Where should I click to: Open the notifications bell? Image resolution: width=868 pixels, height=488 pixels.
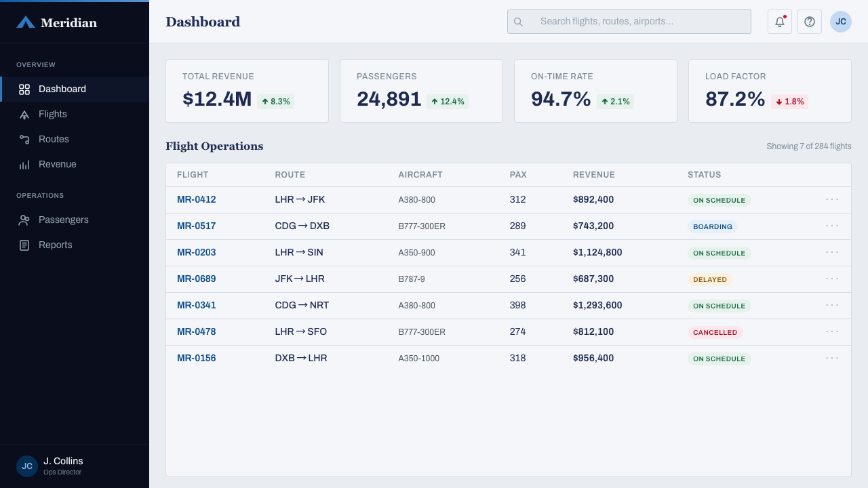click(780, 22)
